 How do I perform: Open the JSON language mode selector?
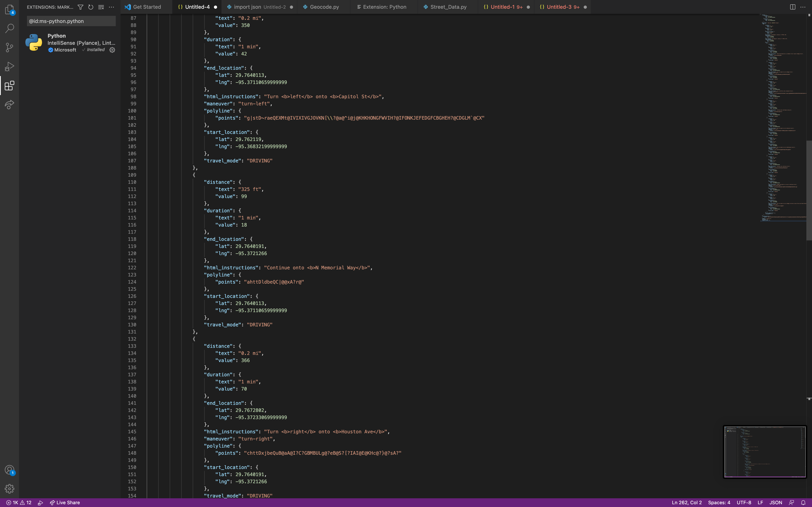[x=776, y=502]
